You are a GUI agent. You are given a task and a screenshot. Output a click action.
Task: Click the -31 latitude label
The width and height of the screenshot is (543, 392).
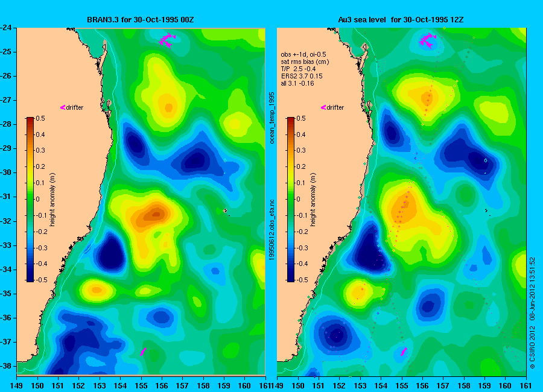7,197
